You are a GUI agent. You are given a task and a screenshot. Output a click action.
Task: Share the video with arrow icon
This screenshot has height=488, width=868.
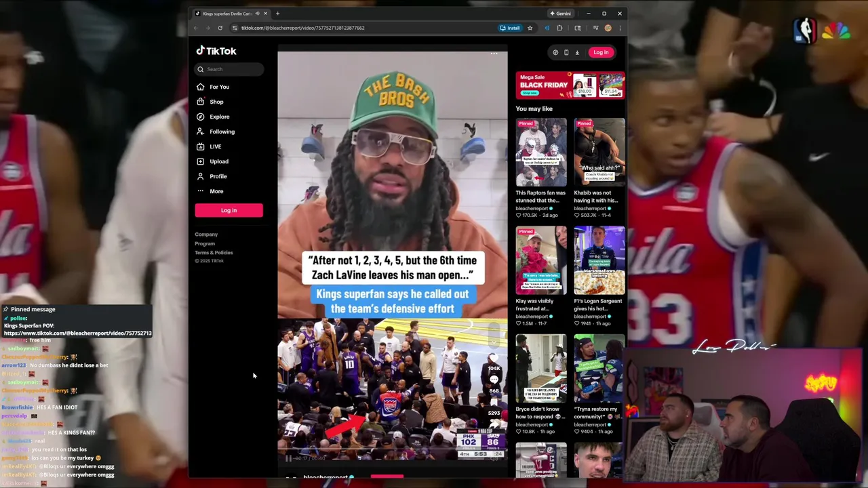click(494, 424)
